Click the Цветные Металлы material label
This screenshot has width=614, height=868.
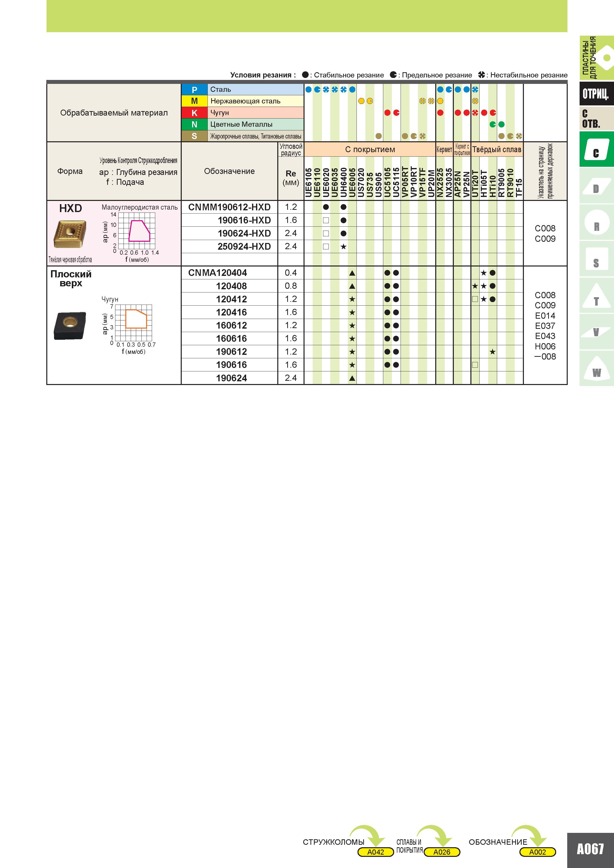241,124
